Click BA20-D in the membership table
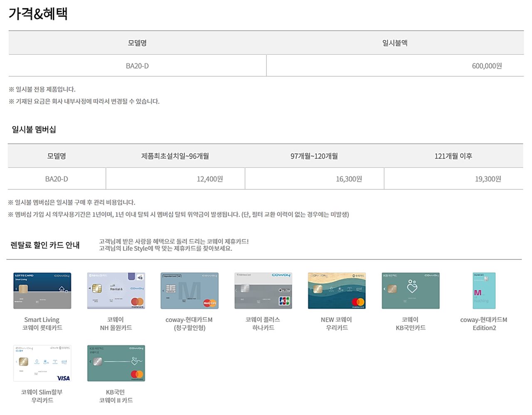 point(57,179)
